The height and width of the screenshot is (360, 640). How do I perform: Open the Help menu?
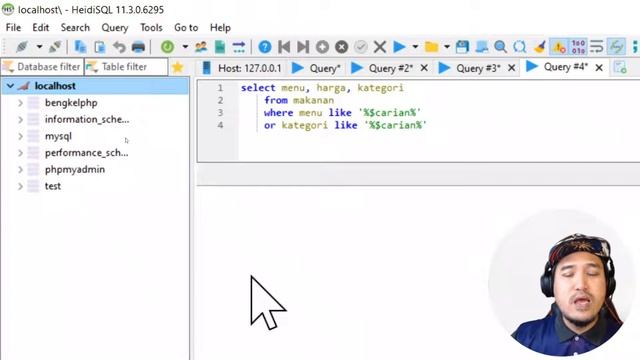click(x=220, y=28)
